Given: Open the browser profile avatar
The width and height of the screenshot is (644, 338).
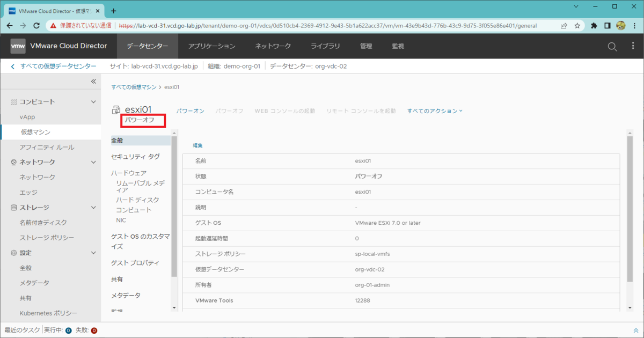Looking at the screenshot, I should click(x=621, y=25).
